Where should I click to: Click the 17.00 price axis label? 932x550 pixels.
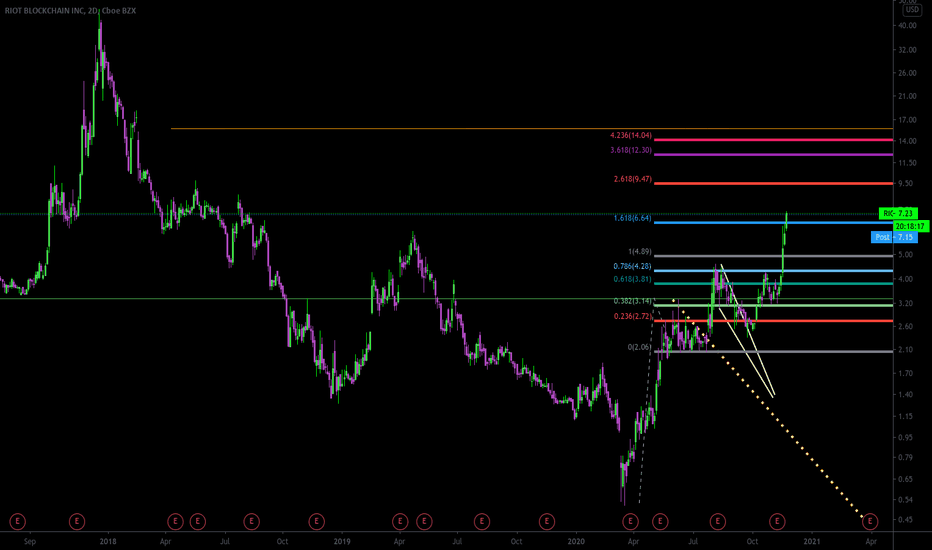click(x=907, y=120)
